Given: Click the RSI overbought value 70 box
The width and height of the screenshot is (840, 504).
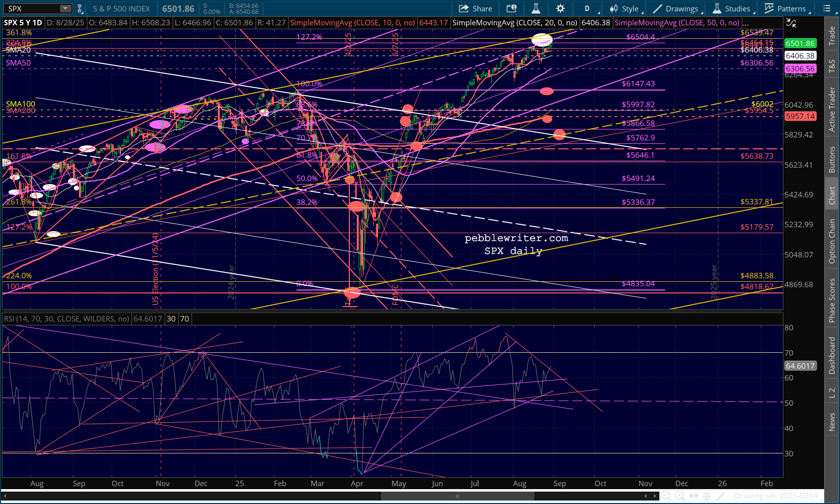Looking at the screenshot, I should point(185,319).
